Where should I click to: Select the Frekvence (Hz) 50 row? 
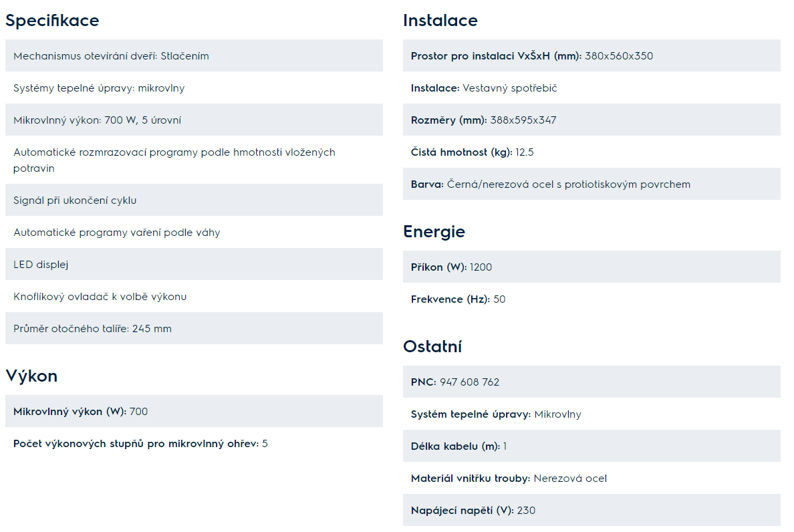591,299
